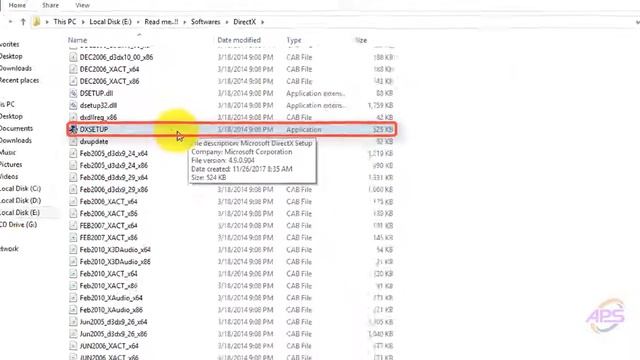The image size is (640, 360).
Task: Sort by Date modified column header
Action: click(239, 40)
